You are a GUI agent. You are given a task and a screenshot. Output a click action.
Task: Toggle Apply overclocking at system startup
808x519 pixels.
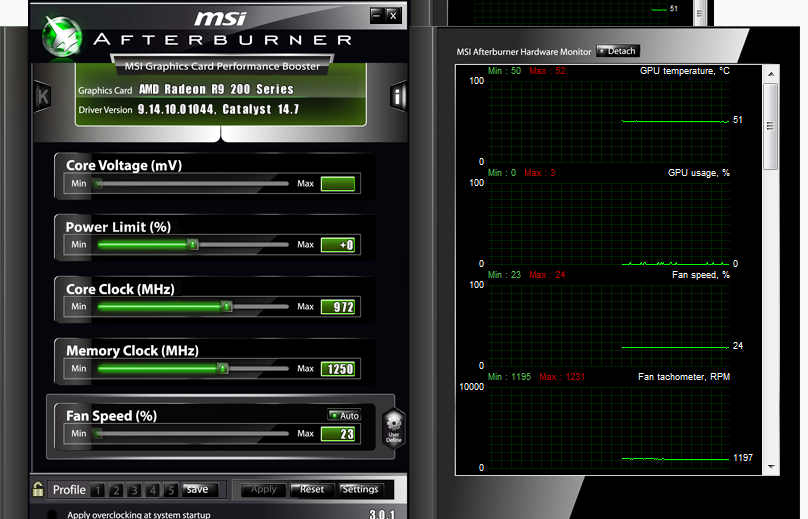[52, 514]
